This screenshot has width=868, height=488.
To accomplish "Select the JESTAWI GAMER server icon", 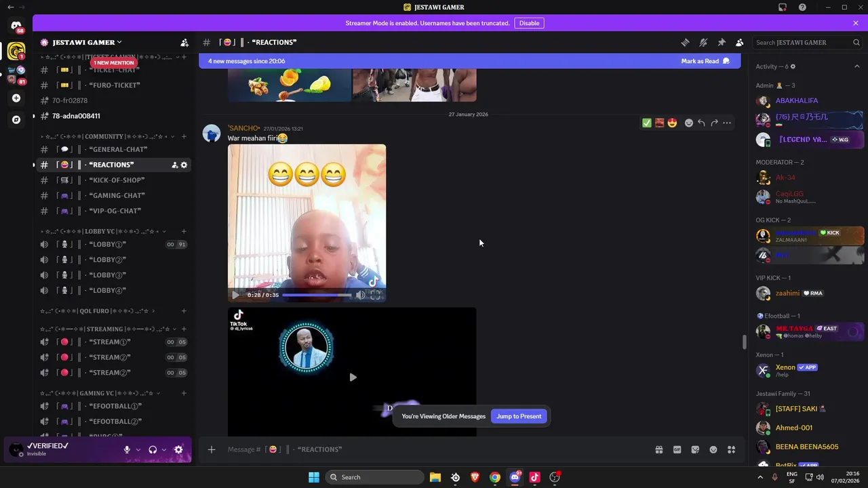I will point(16,51).
